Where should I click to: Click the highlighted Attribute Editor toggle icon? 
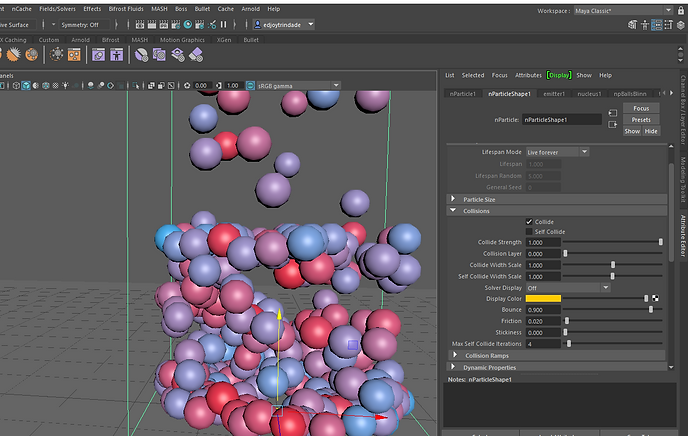coord(656,25)
